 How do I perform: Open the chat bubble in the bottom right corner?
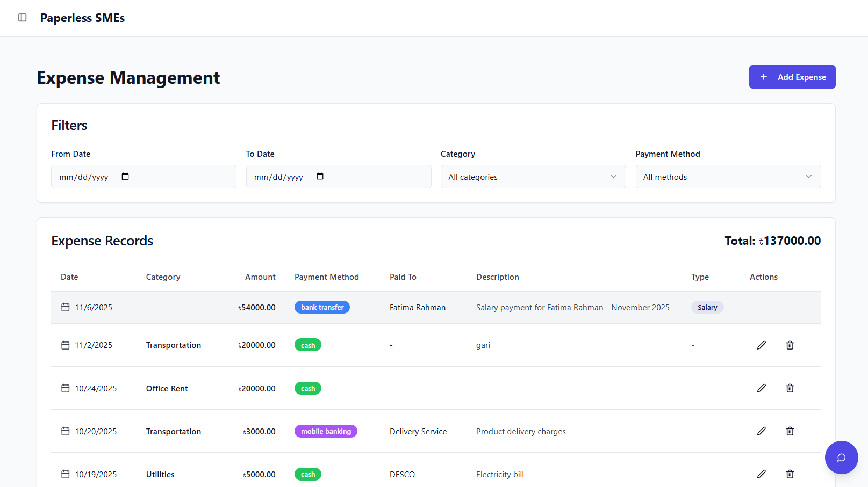coord(841,457)
